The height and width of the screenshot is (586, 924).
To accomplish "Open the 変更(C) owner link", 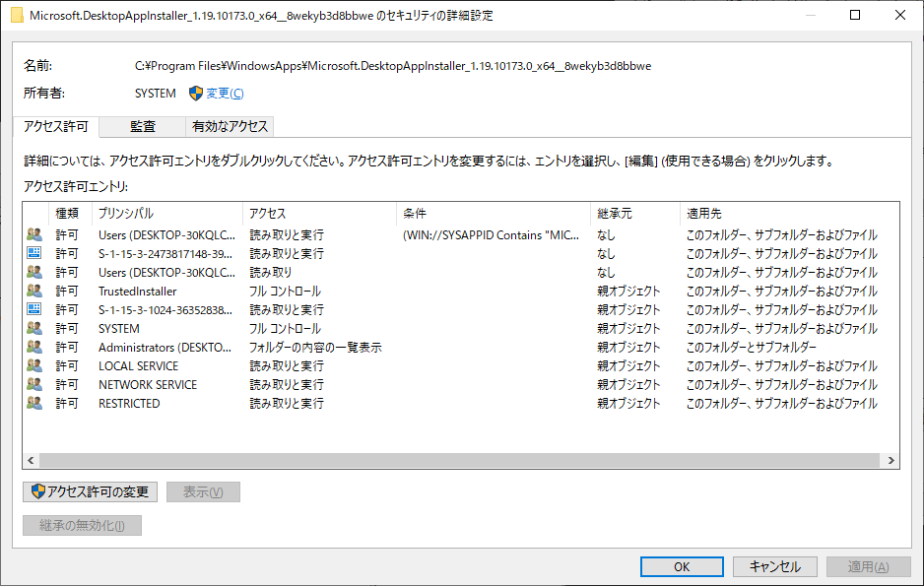I will pyautogui.click(x=225, y=93).
